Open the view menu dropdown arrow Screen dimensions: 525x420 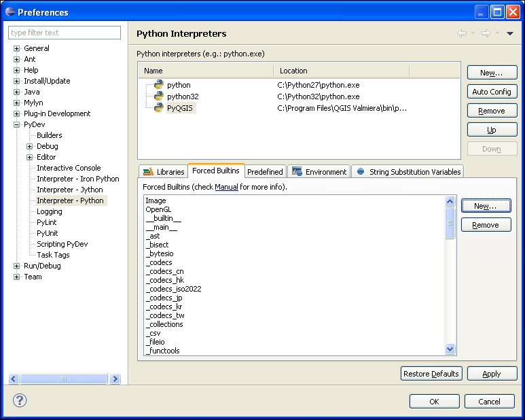point(510,33)
